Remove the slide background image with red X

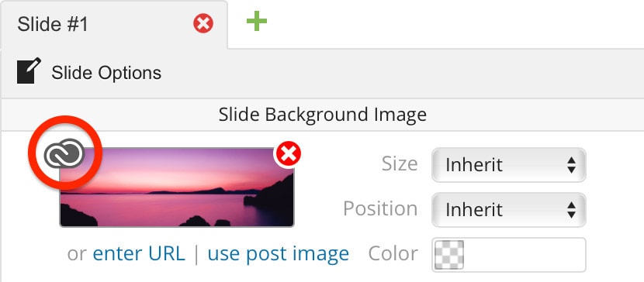pos(289,154)
